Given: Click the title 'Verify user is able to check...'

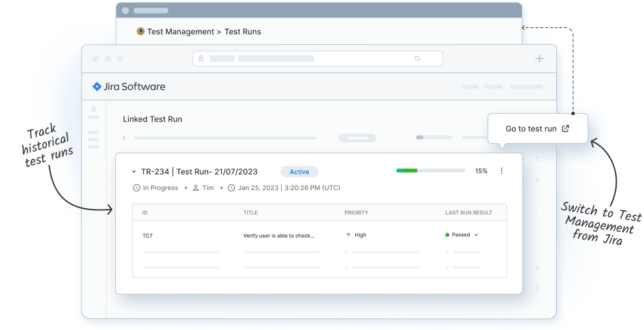Looking at the screenshot, I should coord(279,236).
